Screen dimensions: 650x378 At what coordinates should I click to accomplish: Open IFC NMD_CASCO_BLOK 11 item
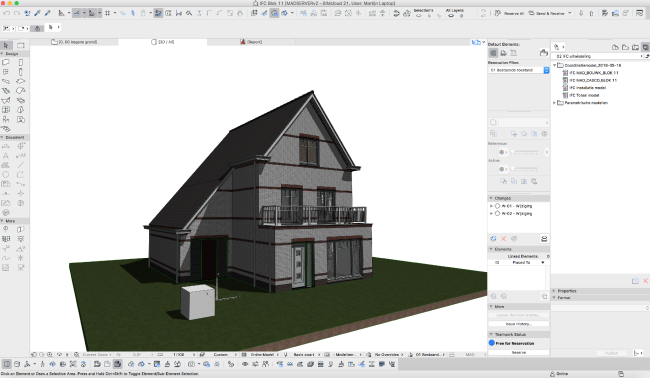pyautogui.click(x=589, y=80)
